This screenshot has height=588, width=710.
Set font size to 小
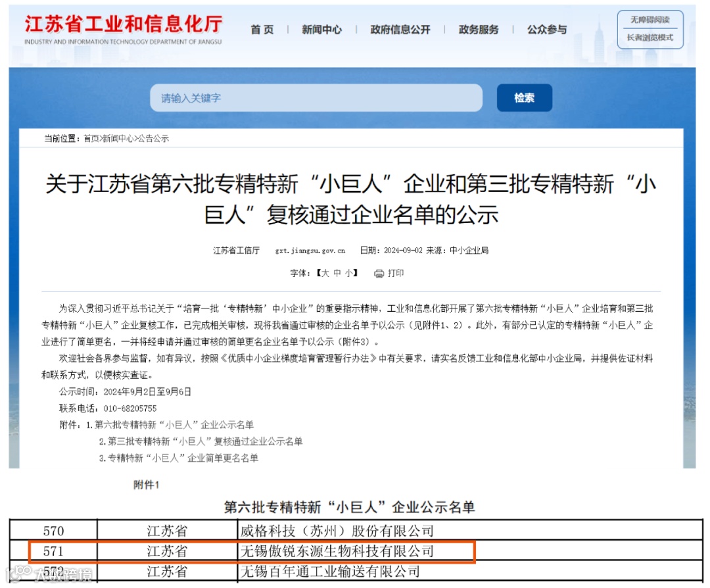point(349,273)
